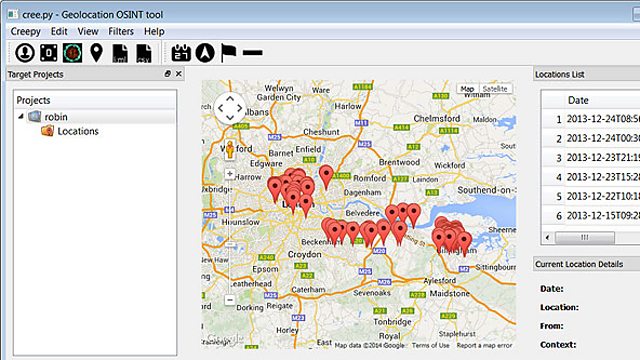This screenshot has width=640, height=360.
Task: Export locations as CSV file icon
Action: point(144,53)
